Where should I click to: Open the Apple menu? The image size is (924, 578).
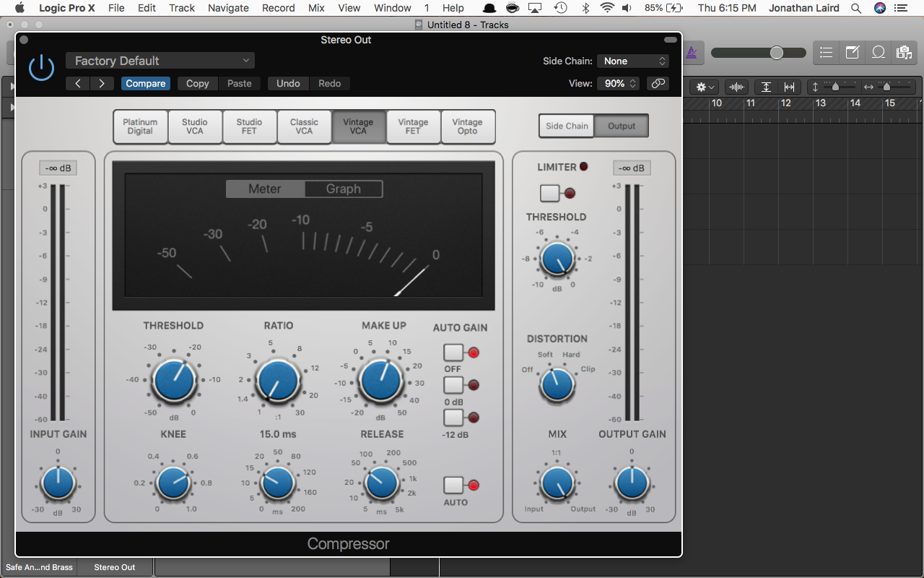pos(19,8)
